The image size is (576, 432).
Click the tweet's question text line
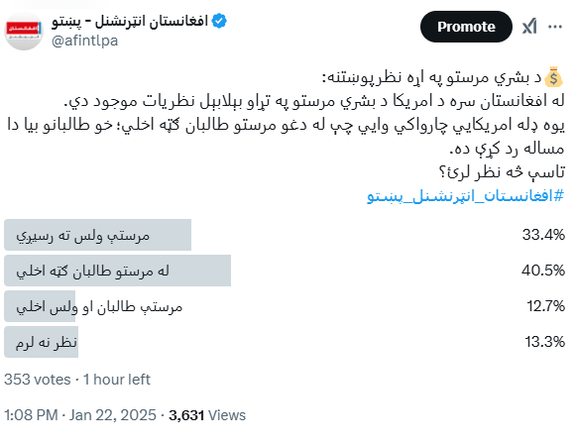(502, 172)
